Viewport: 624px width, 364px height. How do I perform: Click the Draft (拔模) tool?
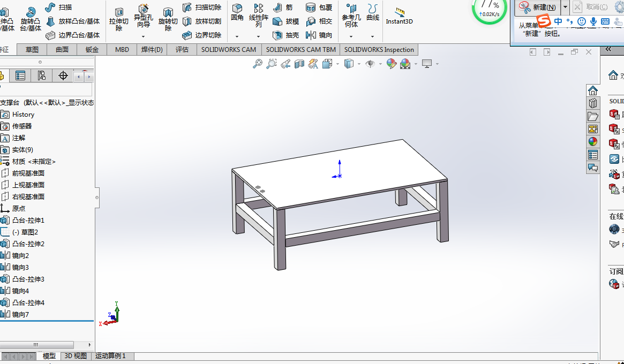(285, 21)
